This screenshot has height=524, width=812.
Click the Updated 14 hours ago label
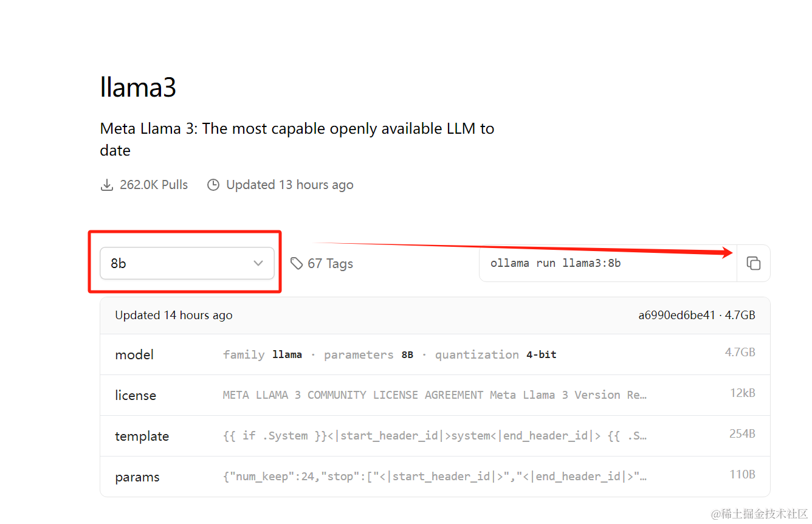(174, 315)
